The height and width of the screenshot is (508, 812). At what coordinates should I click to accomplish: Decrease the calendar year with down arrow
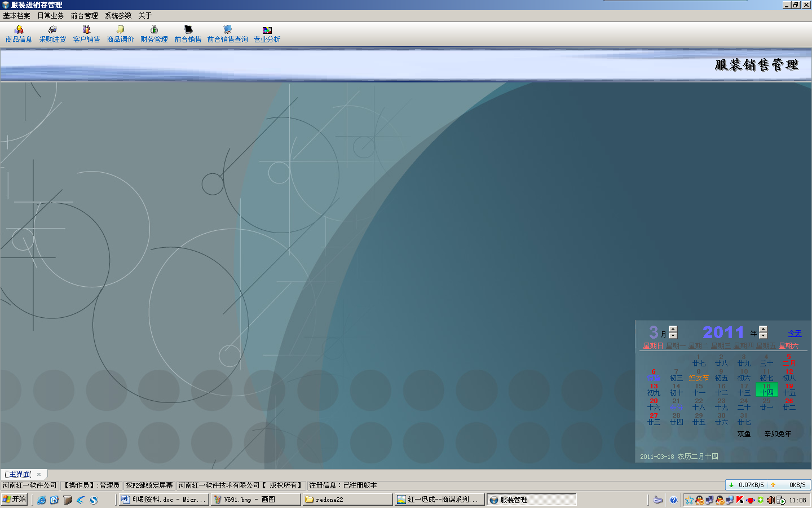point(763,335)
